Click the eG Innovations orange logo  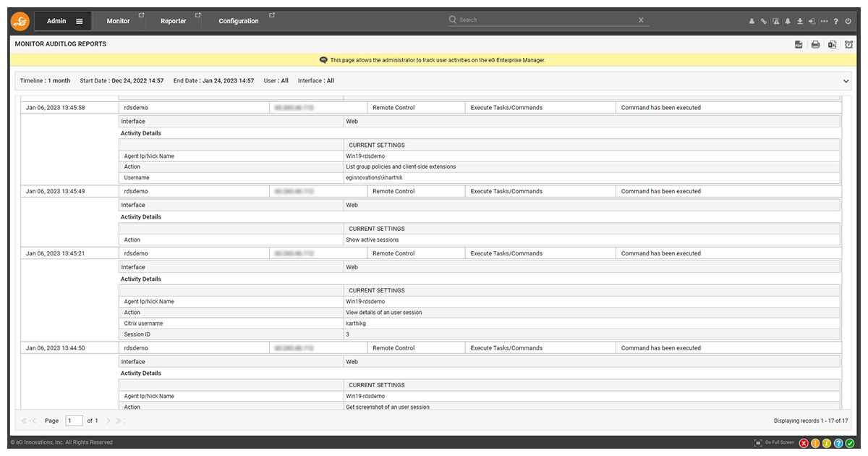coord(20,21)
